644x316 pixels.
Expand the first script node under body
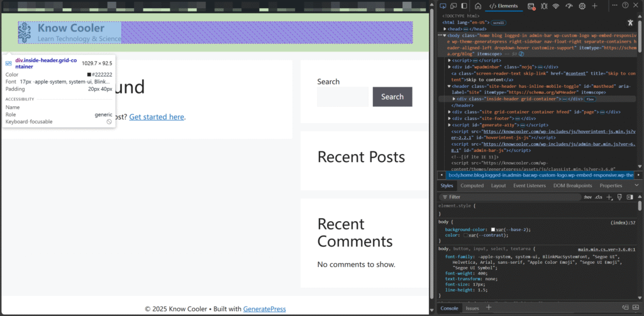(450, 60)
